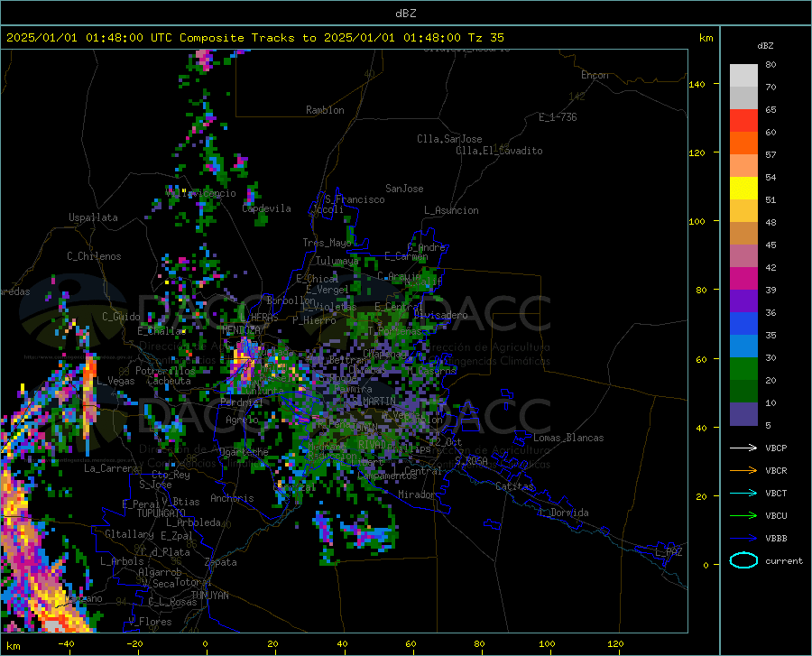Screen dimensions: 812x656
Task: Select the red 60–65 dBZ color swatch
Action: [743, 121]
